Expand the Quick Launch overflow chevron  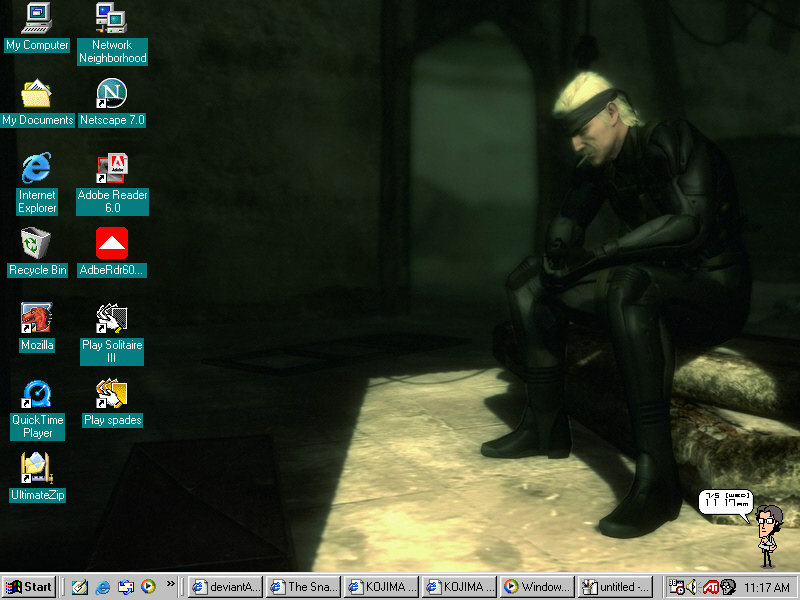[170, 583]
